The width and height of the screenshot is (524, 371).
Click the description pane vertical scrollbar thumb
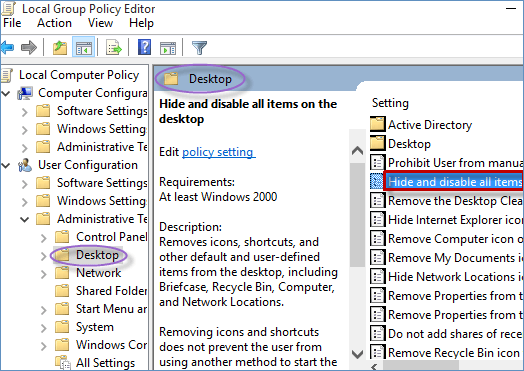(358, 215)
